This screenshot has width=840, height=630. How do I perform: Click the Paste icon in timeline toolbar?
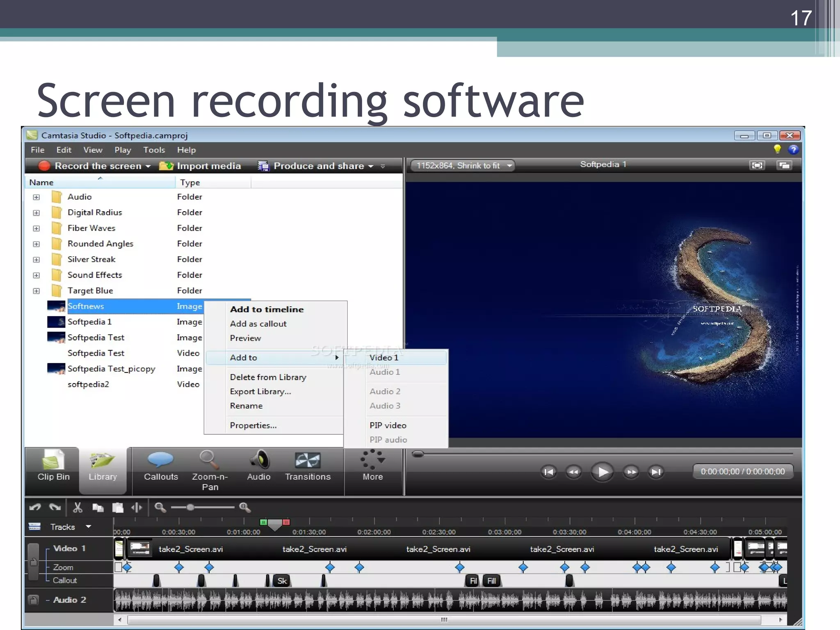118,507
